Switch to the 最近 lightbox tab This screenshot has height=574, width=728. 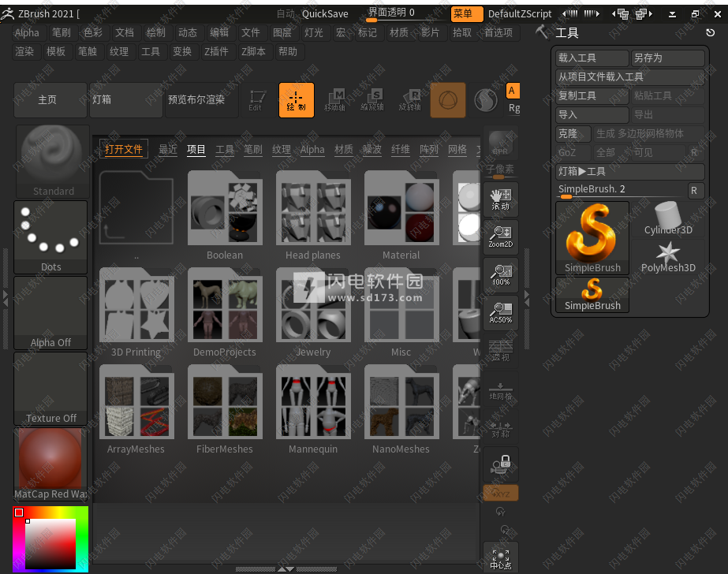[x=168, y=150]
